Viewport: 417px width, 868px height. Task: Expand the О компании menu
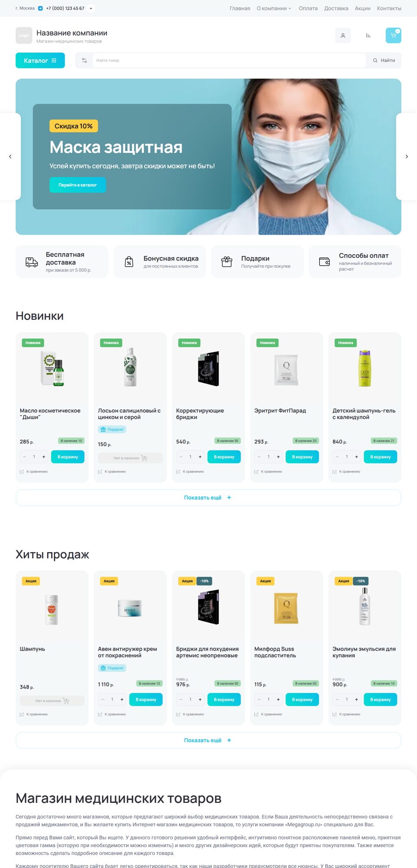click(x=274, y=8)
